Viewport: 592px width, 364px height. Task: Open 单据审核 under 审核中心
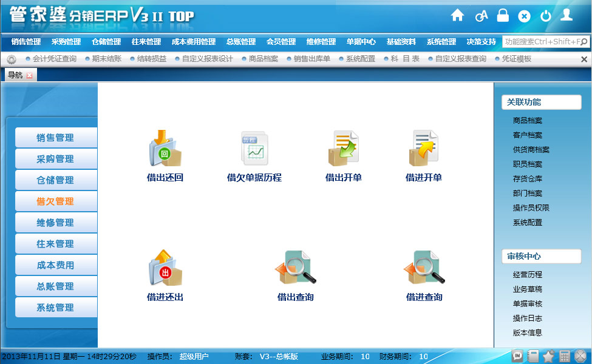pos(527,304)
